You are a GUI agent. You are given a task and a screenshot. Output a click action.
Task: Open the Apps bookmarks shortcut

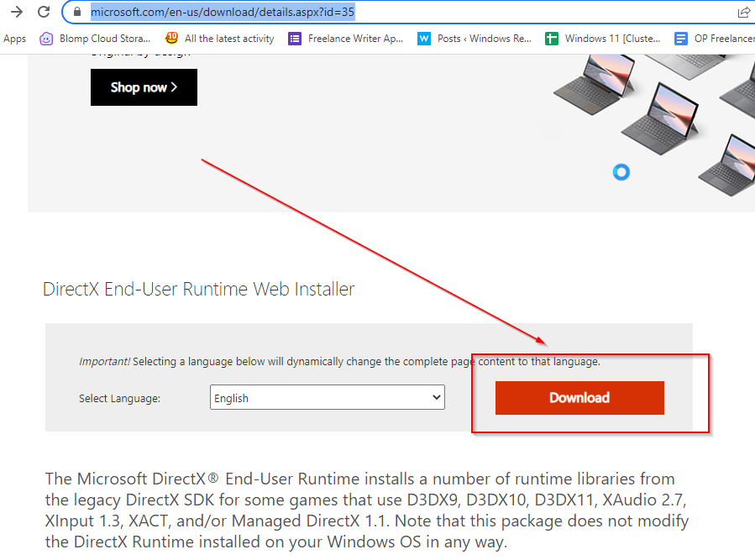[14, 39]
